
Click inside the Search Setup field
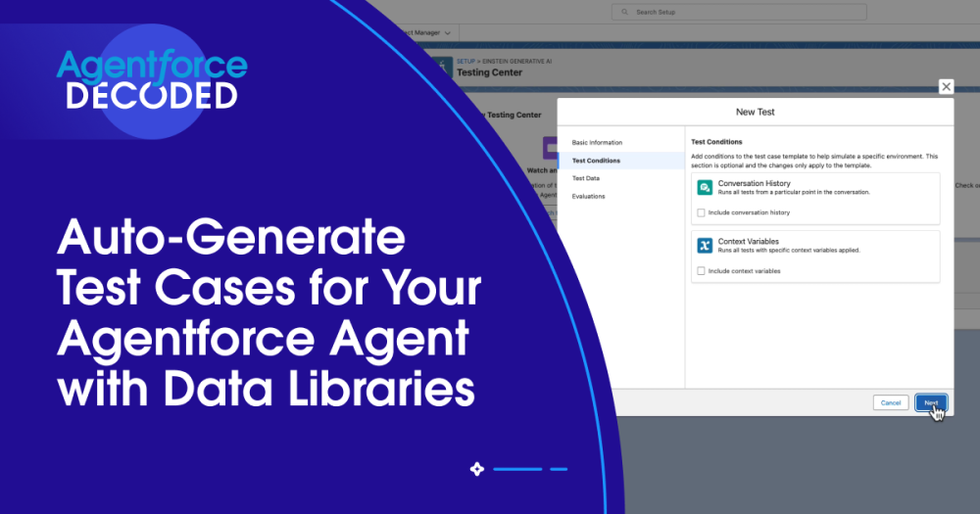pyautogui.click(x=745, y=12)
